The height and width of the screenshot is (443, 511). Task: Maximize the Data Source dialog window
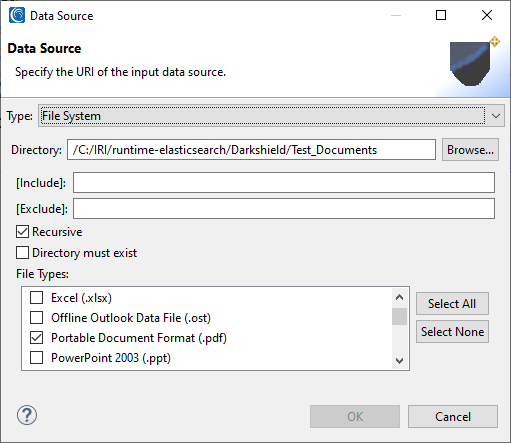441,15
